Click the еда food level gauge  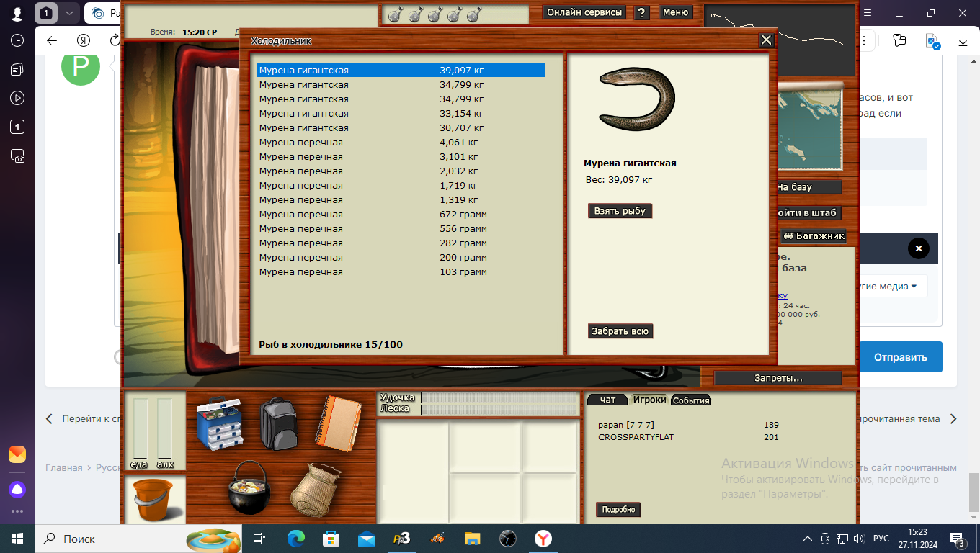[x=140, y=431]
